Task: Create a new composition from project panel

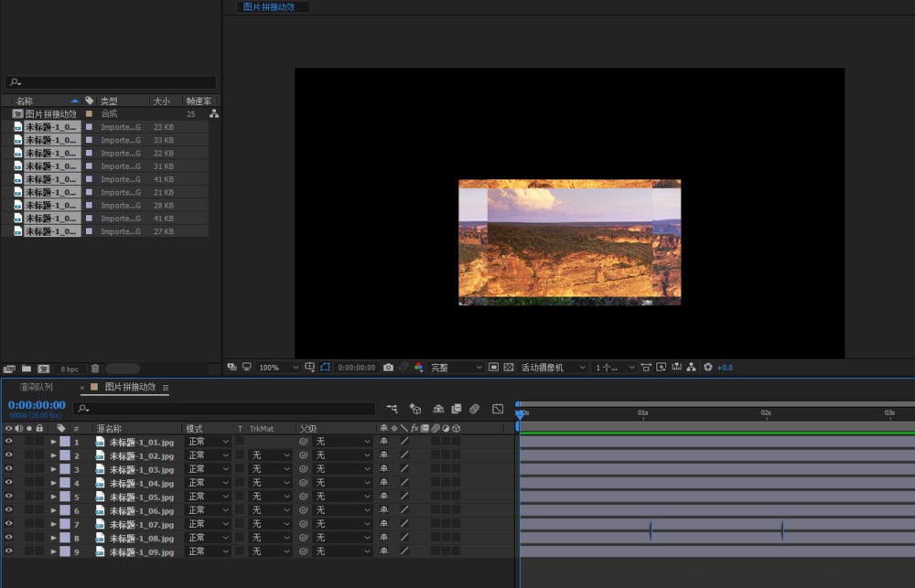Action: (43, 369)
